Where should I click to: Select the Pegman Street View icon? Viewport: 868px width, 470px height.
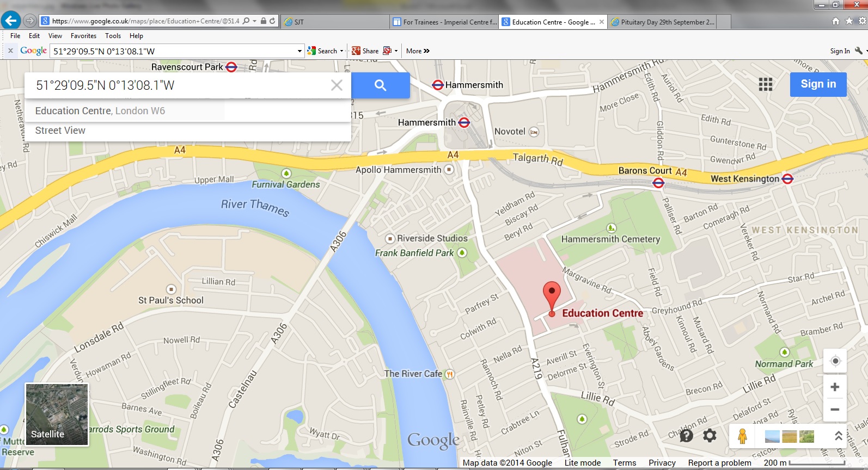tap(742, 436)
